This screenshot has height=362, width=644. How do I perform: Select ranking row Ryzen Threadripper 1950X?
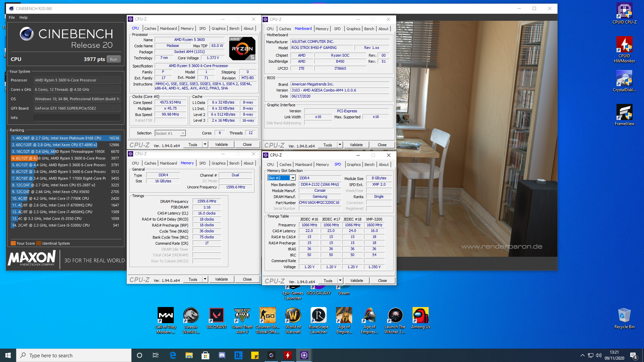coord(65,152)
